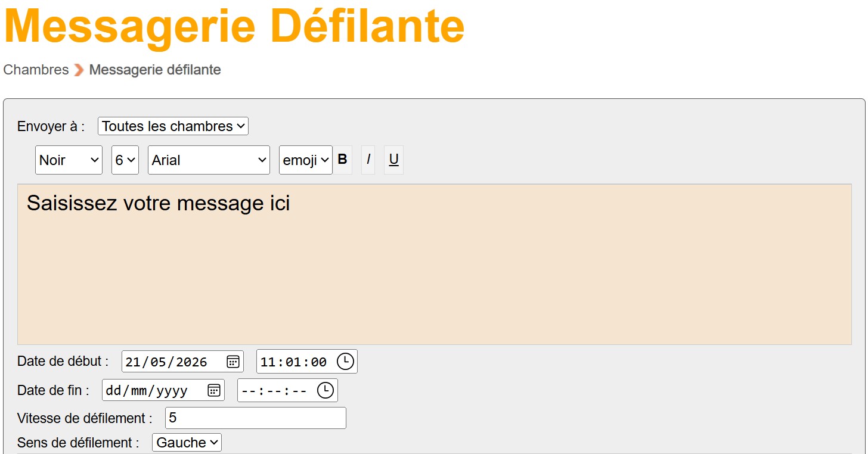
Task: Open calendar picker for Date de début
Action: click(x=233, y=361)
